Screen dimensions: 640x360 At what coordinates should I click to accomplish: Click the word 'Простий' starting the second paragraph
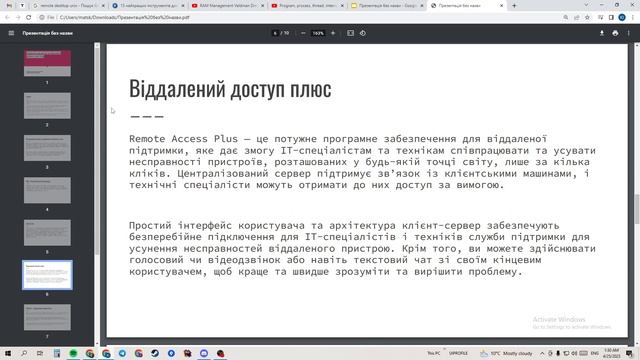[150, 225]
